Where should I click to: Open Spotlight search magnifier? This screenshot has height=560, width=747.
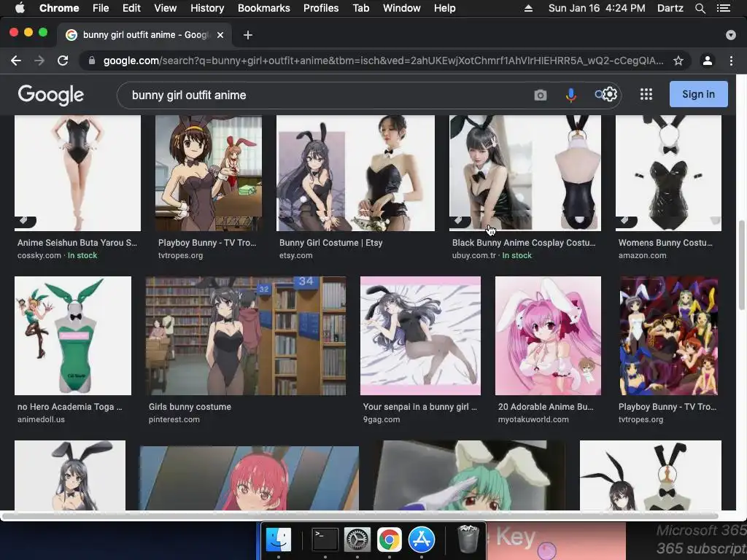point(700,8)
